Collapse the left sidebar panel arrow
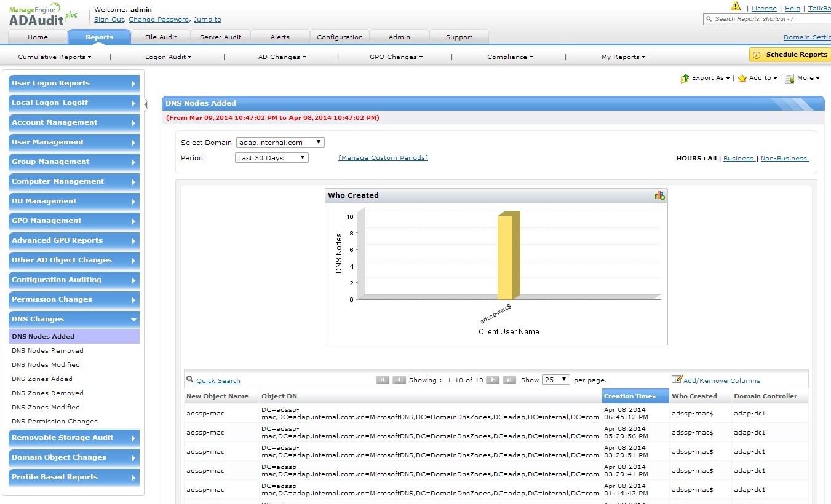The image size is (831, 504). (x=146, y=104)
